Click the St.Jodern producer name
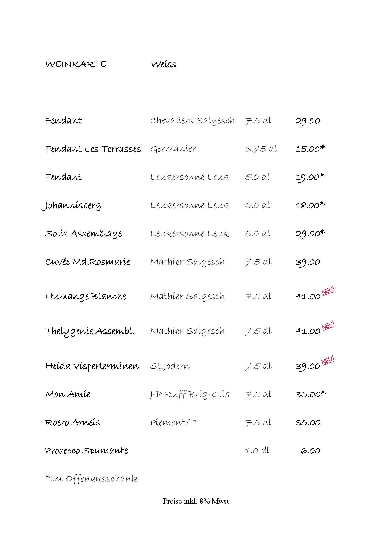The height and width of the screenshot is (555, 392). click(170, 366)
